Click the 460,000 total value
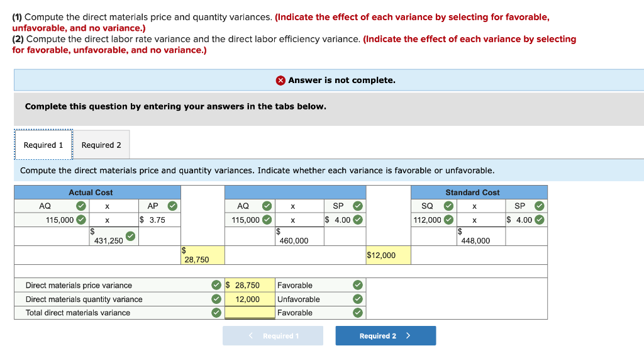644x353 pixels. pyautogui.click(x=299, y=237)
